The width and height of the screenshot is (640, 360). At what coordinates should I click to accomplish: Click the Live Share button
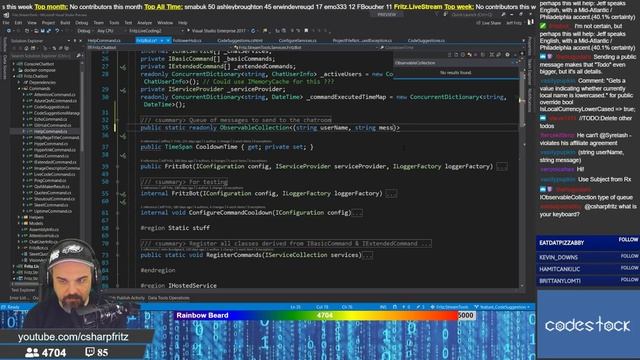489,23
